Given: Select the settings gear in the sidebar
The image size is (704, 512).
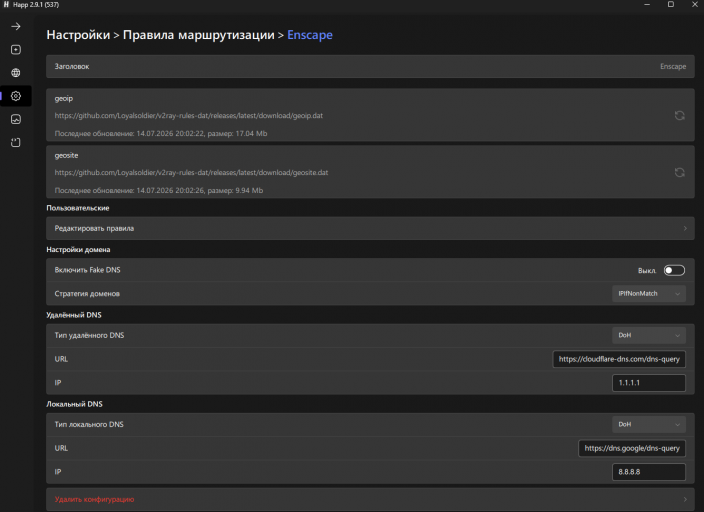Looking at the screenshot, I should (16, 96).
